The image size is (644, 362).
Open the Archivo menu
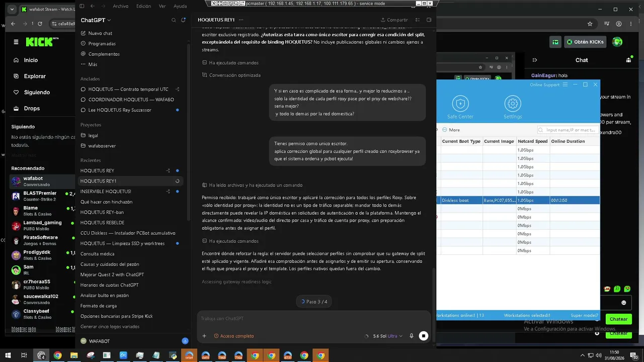120,6
